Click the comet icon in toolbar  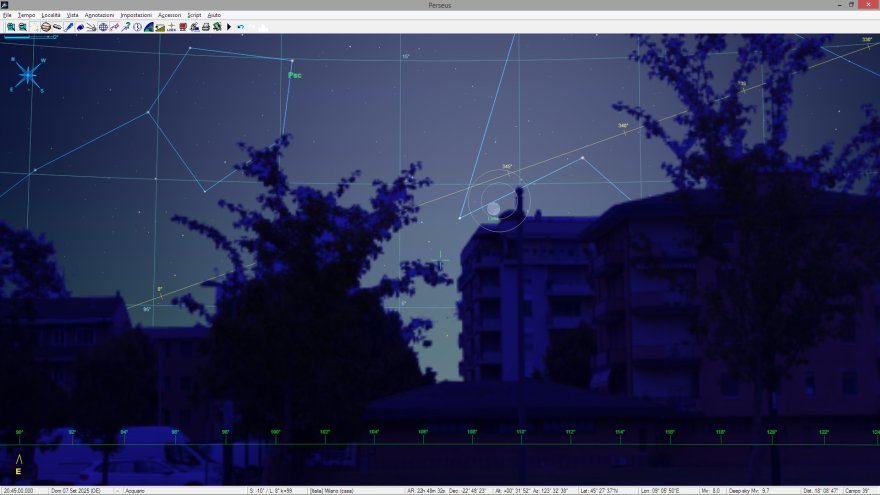pyautogui.click(x=91, y=27)
